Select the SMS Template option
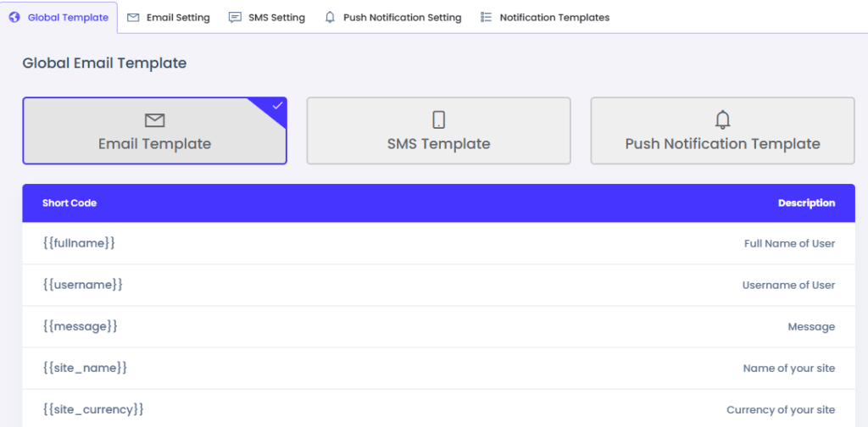This screenshot has height=427, width=868. pos(438,143)
